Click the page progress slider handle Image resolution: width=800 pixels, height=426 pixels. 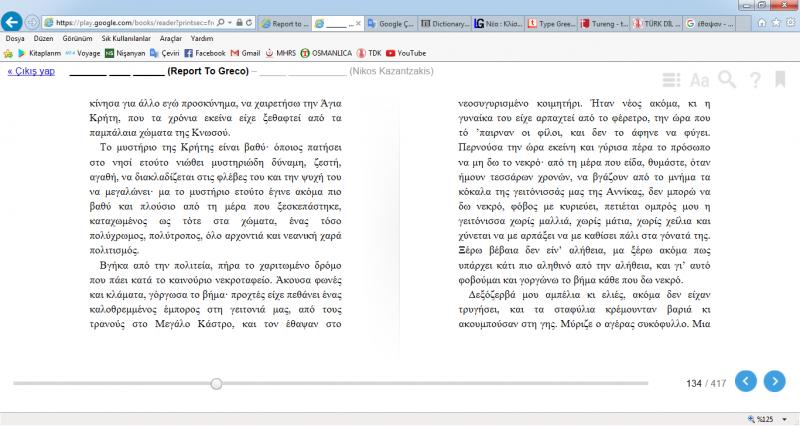pyautogui.click(x=216, y=384)
